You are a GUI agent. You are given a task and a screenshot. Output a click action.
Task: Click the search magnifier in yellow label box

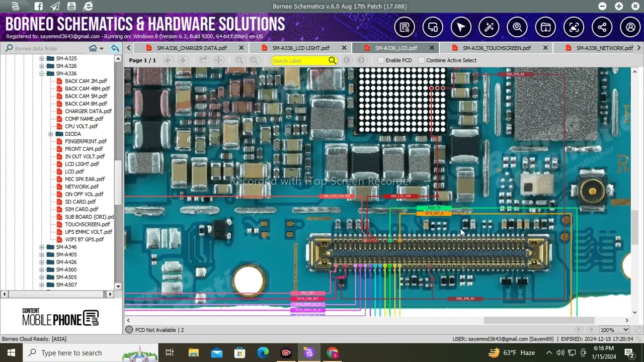click(x=332, y=60)
